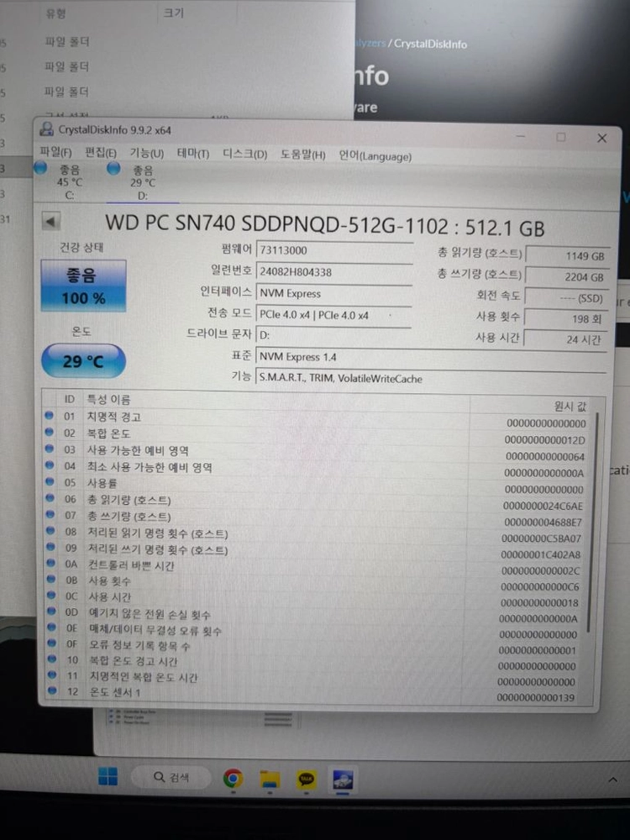Click the 특성 이름 column header
Image resolution: width=630 pixels, height=840 pixels.
(x=108, y=399)
